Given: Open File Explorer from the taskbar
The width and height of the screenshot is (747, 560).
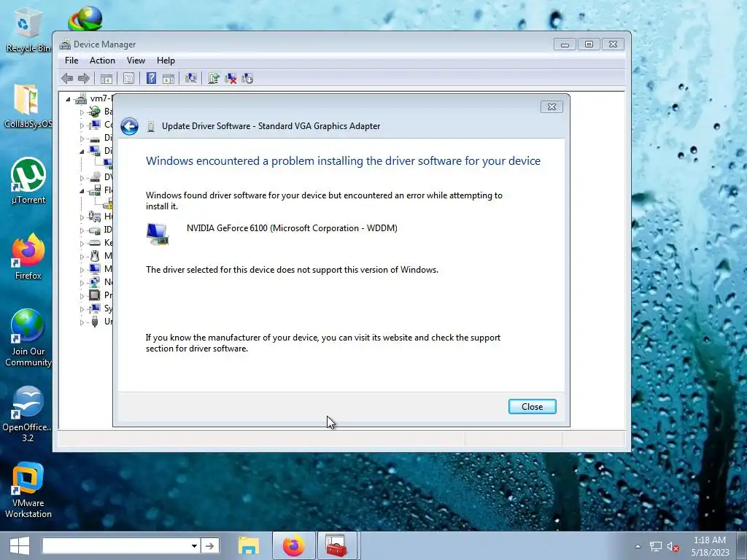Looking at the screenshot, I should (249, 545).
